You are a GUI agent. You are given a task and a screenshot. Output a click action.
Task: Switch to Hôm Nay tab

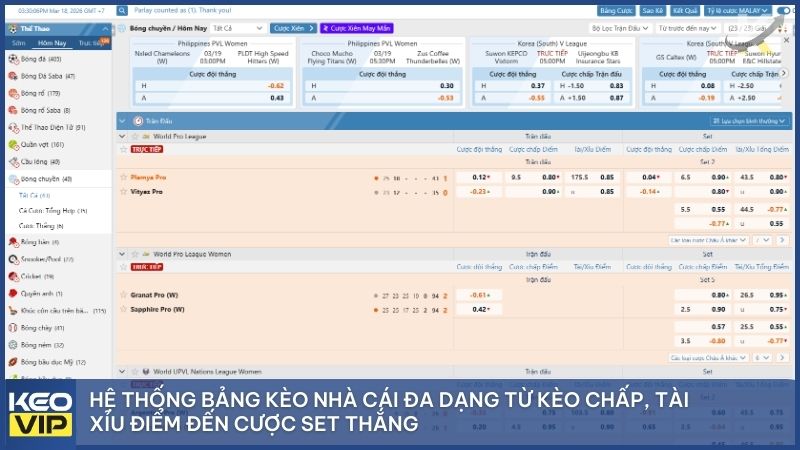[x=52, y=43]
